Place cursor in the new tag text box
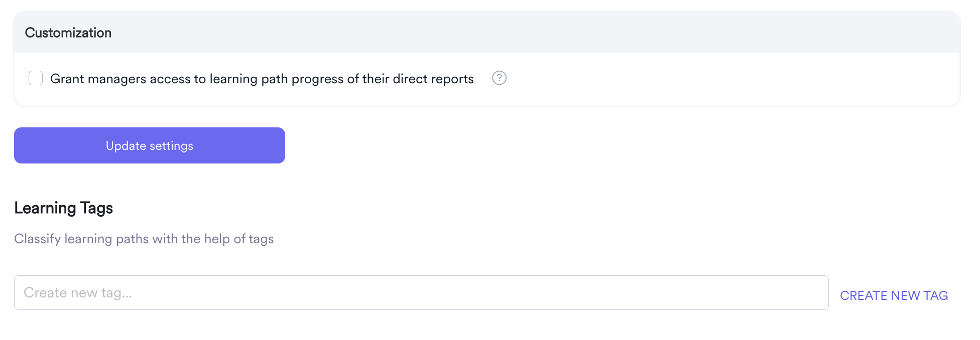 tap(421, 292)
